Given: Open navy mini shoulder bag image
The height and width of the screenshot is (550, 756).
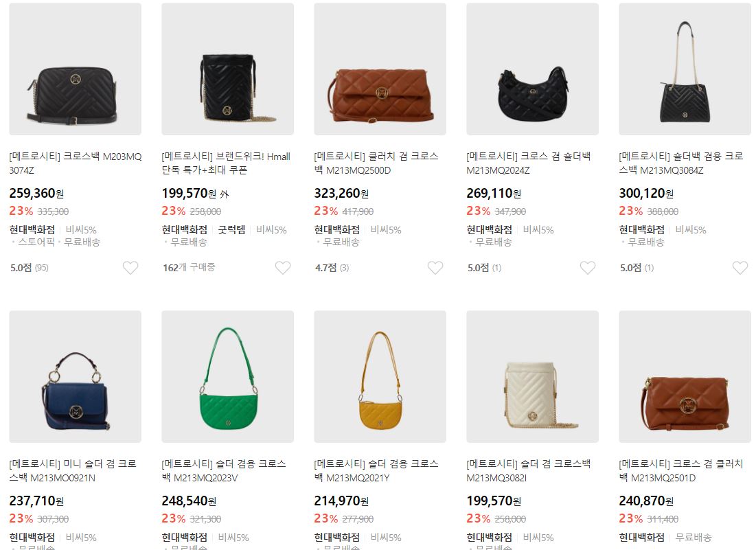Looking at the screenshot, I should click(x=76, y=376).
